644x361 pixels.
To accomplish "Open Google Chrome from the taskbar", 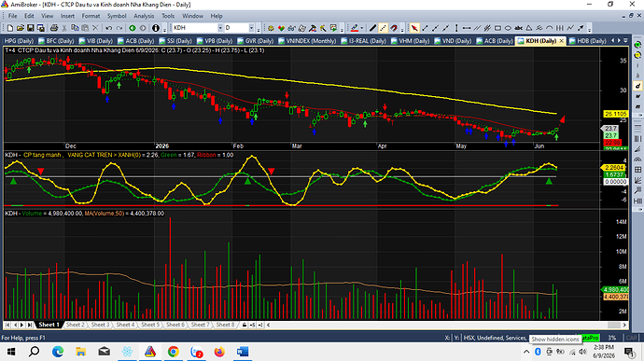I will (x=174, y=352).
